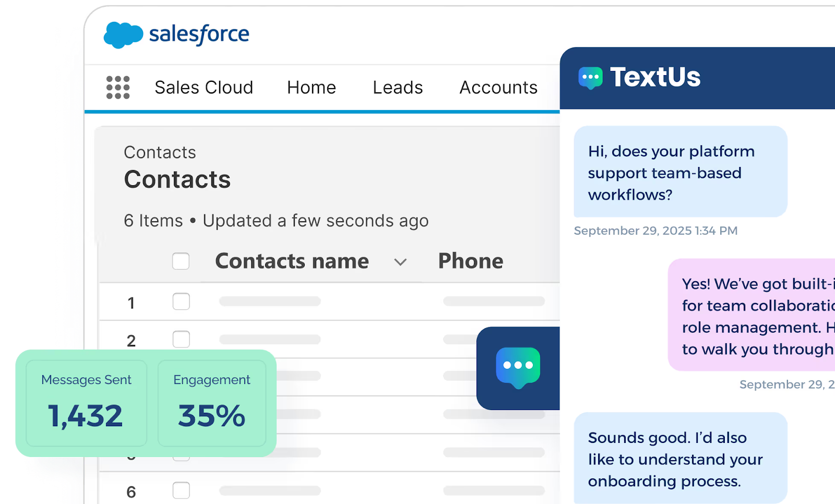The height and width of the screenshot is (504, 835).
Task: Click the Engagement 35% metric card
Action: tap(212, 402)
